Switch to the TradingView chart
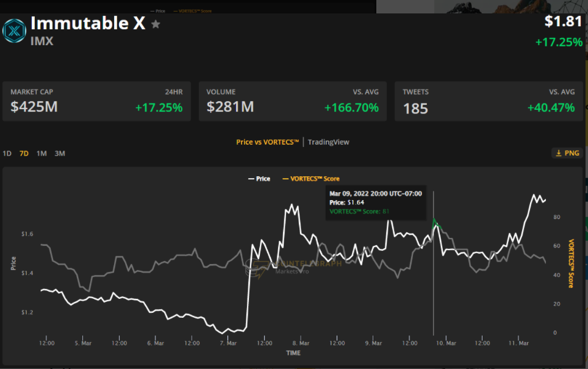This screenshot has height=369, width=588. click(329, 142)
